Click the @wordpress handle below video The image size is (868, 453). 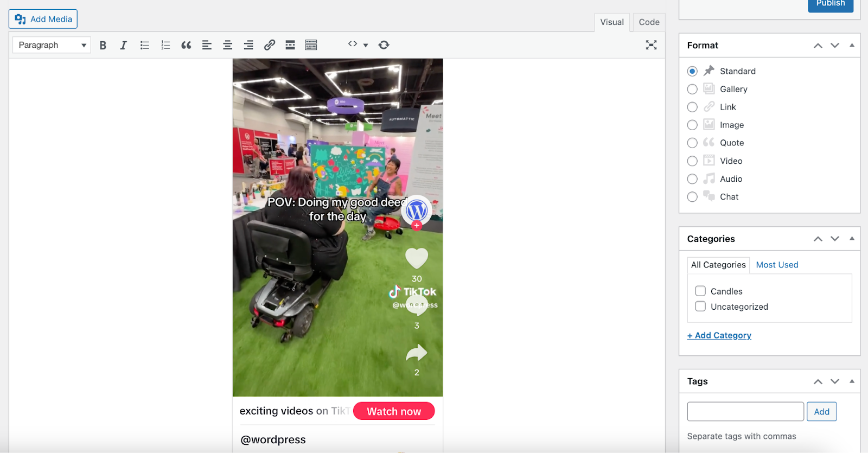[273, 439]
